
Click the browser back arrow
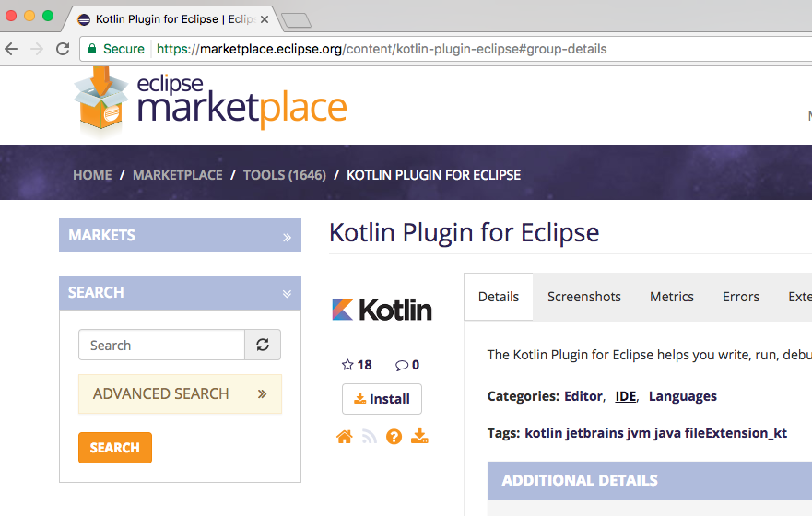click(11, 49)
